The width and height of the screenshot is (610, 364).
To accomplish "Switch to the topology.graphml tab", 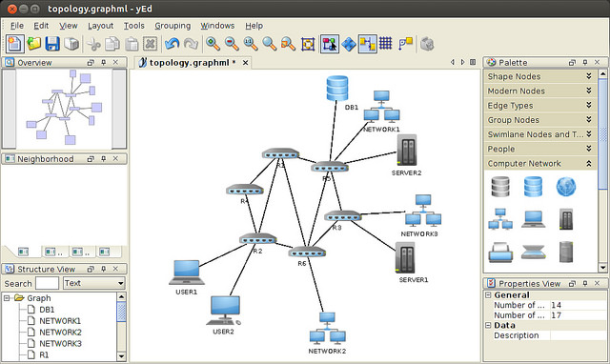I will pyautogui.click(x=189, y=63).
